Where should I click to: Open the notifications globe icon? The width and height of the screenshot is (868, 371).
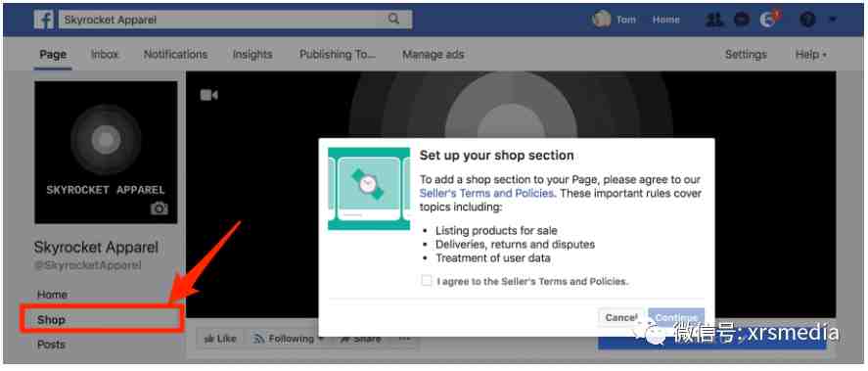click(x=769, y=20)
